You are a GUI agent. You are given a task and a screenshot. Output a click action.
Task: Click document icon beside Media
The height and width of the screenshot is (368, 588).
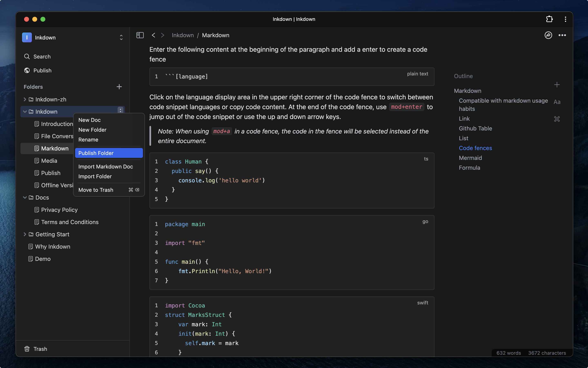pyautogui.click(x=37, y=161)
